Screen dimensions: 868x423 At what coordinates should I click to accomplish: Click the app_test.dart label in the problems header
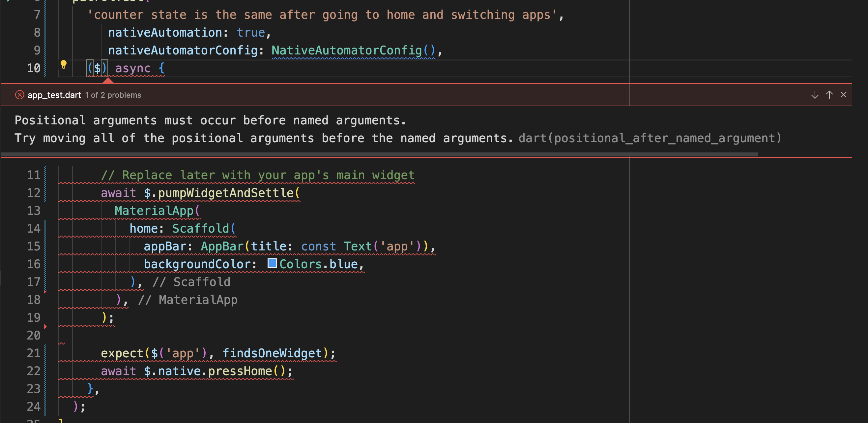(x=54, y=95)
